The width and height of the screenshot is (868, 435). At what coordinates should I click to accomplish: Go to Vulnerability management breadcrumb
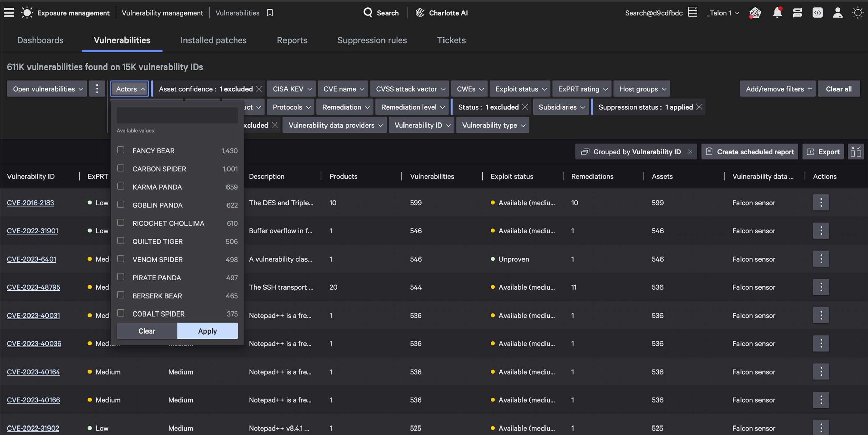(x=162, y=13)
